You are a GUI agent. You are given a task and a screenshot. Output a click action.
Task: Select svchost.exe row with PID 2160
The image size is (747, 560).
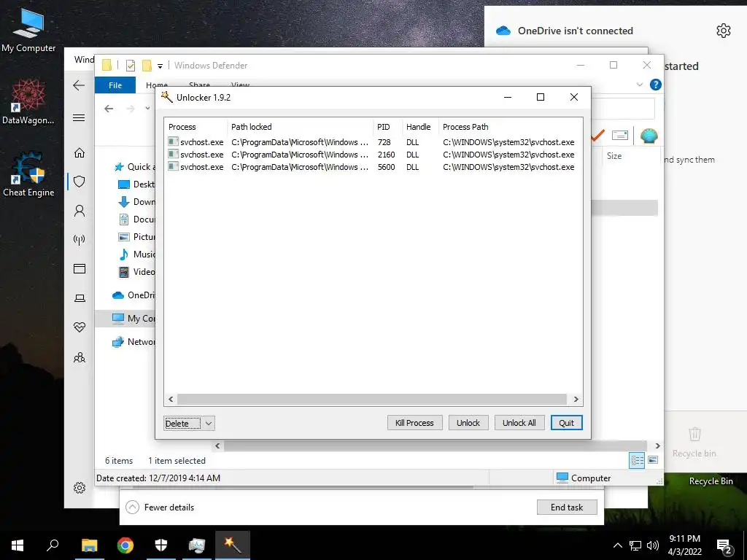[x=373, y=155]
